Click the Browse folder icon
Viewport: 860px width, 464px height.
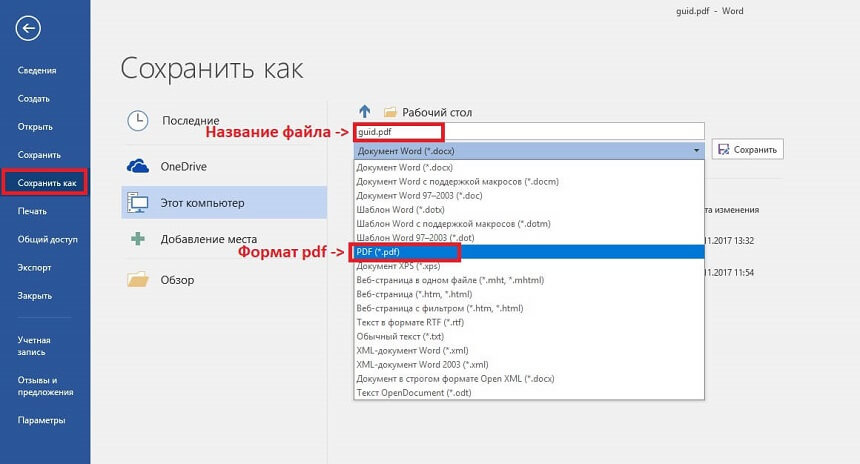tap(138, 280)
